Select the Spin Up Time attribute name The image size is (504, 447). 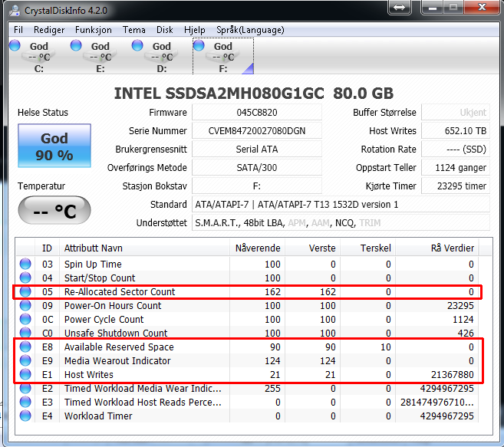pyautogui.click(x=93, y=265)
